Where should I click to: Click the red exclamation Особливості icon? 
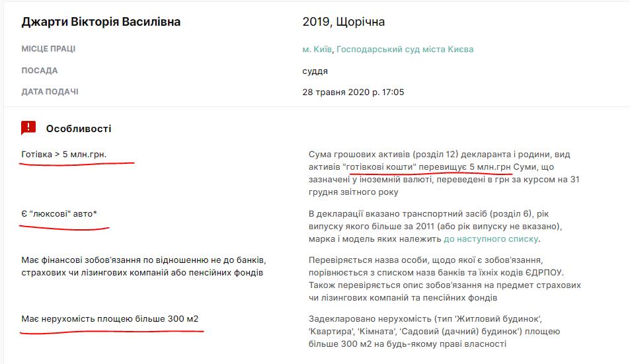28,128
